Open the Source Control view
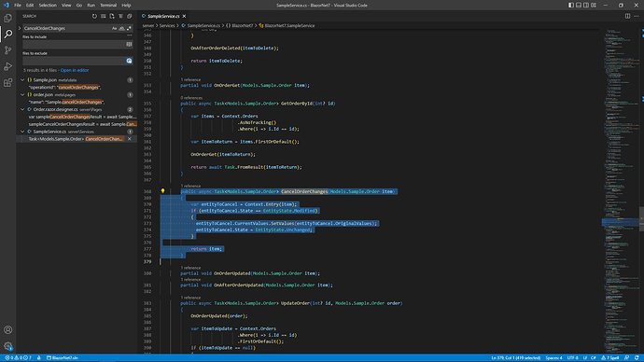Screen dimensions: 644x362 click(7, 50)
